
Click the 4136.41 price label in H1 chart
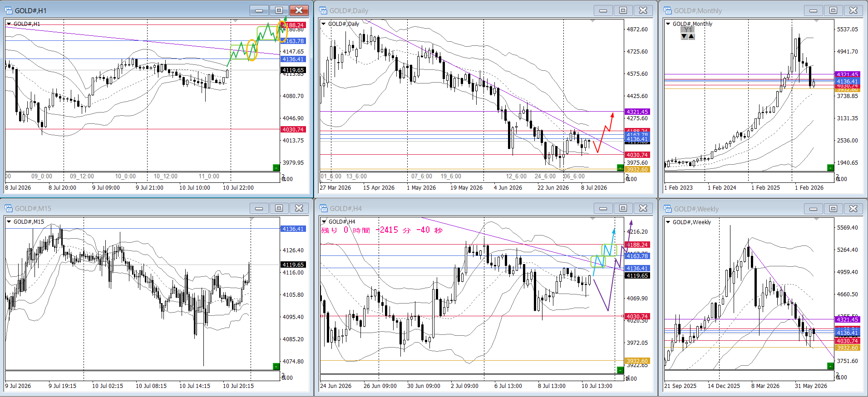293,59
